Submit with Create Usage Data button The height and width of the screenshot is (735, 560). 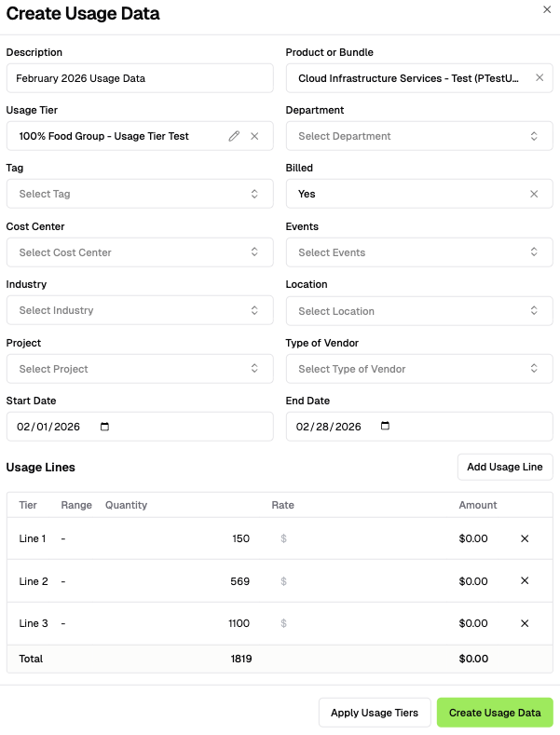pos(495,713)
